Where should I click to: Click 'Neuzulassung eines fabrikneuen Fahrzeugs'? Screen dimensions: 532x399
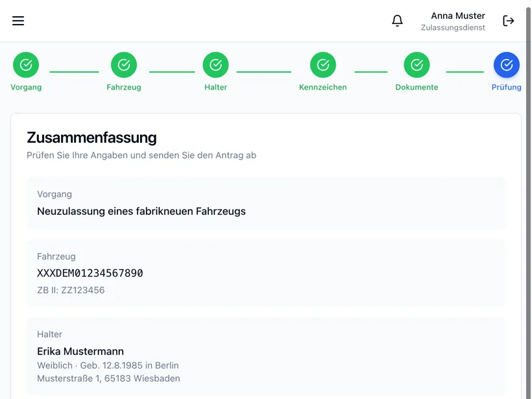[x=141, y=212]
